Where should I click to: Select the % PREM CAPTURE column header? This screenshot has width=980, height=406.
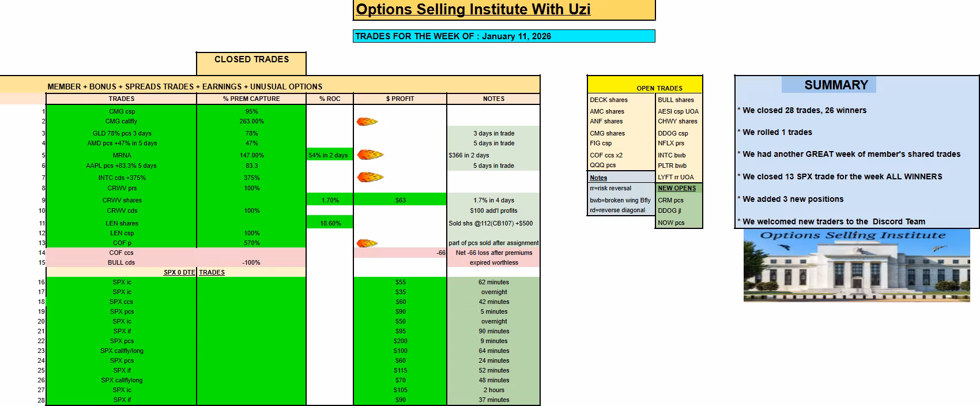(x=251, y=99)
